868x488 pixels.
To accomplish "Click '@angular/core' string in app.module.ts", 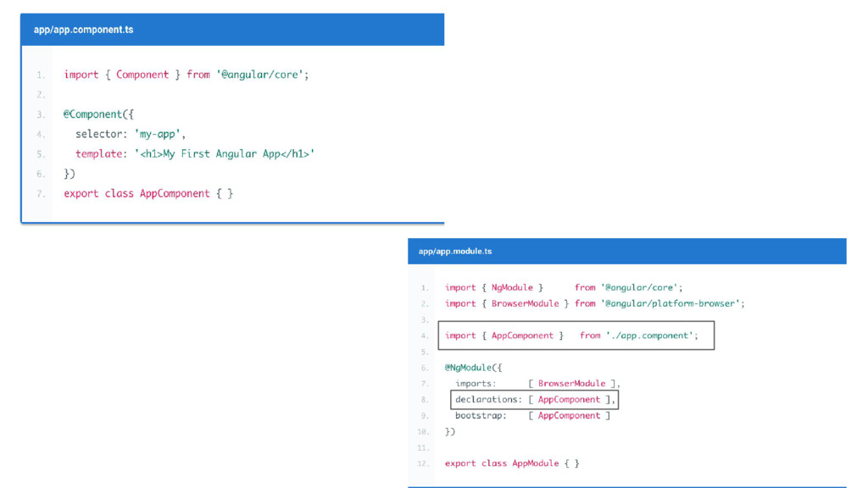I will 639,288.
